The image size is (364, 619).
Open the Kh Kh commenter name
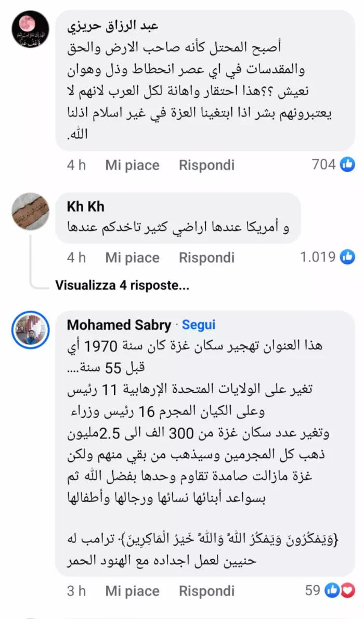coord(86,207)
